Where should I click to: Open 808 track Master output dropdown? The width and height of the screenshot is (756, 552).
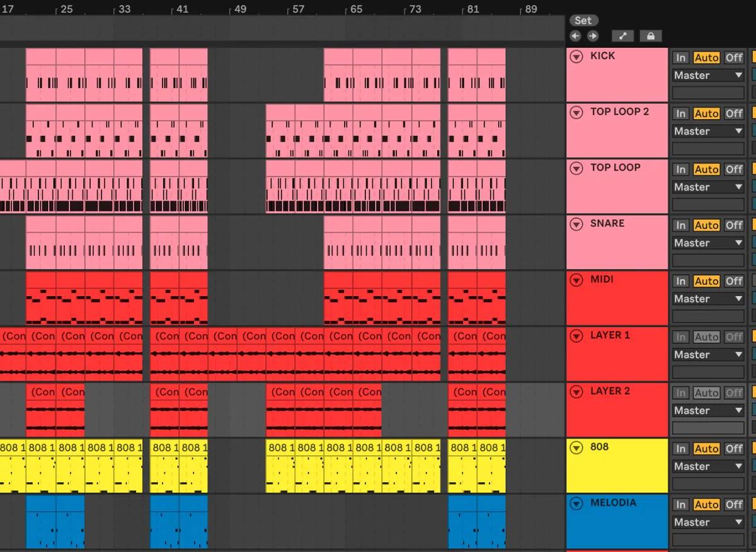point(708,466)
